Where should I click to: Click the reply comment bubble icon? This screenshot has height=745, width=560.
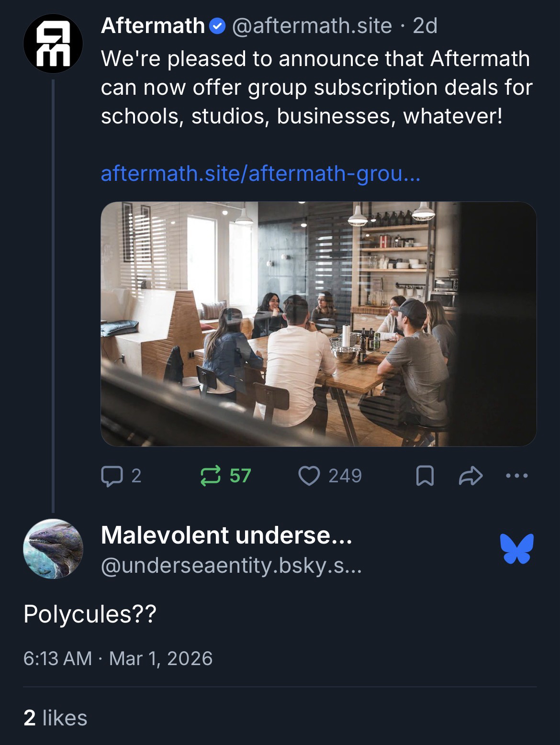[x=112, y=476]
